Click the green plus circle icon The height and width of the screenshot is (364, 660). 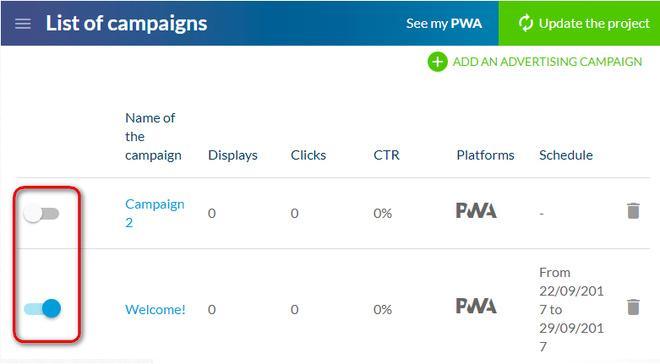(437, 62)
